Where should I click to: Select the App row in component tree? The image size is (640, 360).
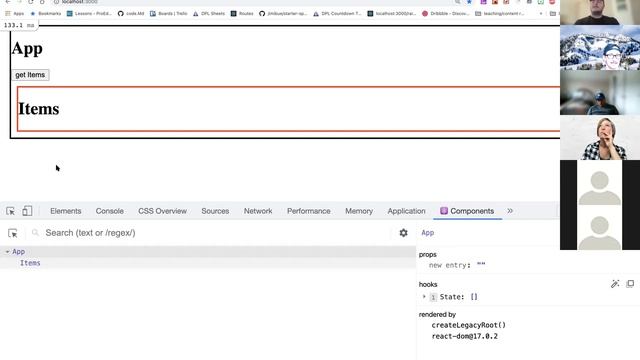[208, 252]
